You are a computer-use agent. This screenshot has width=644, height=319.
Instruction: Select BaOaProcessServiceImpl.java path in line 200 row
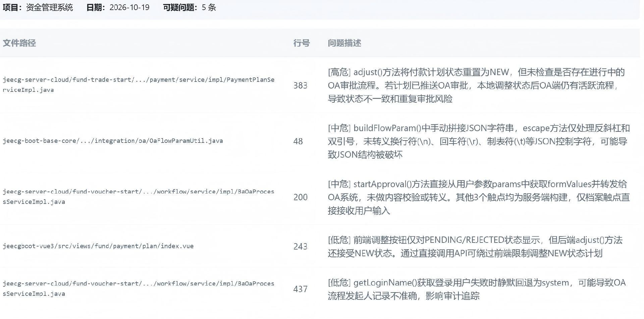click(x=139, y=197)
